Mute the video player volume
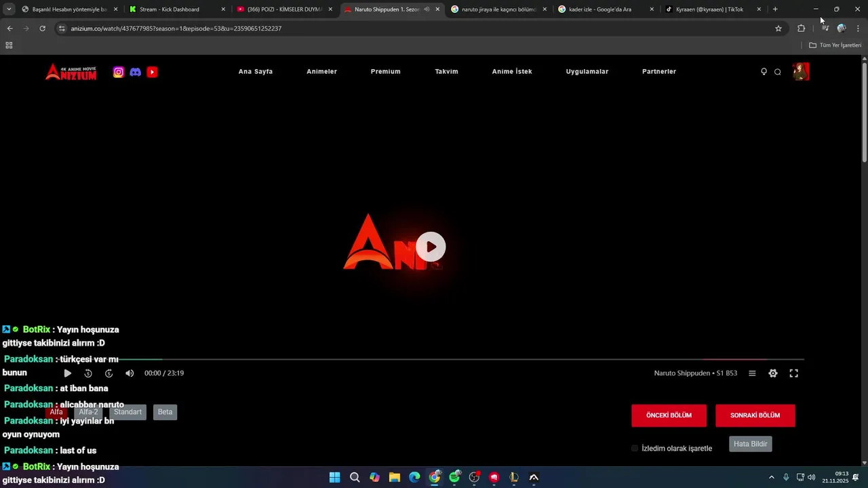The width and height of the screenshot is (868, 488). pos(130,373)
